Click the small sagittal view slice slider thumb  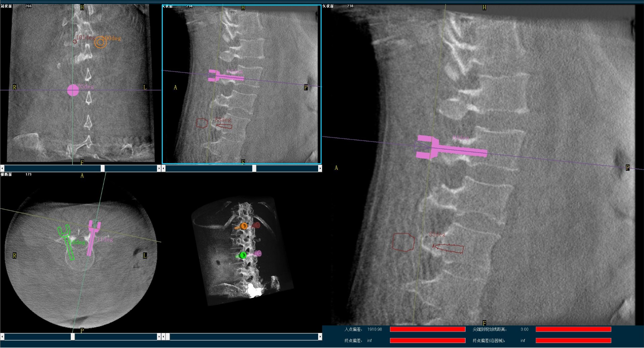254,168
